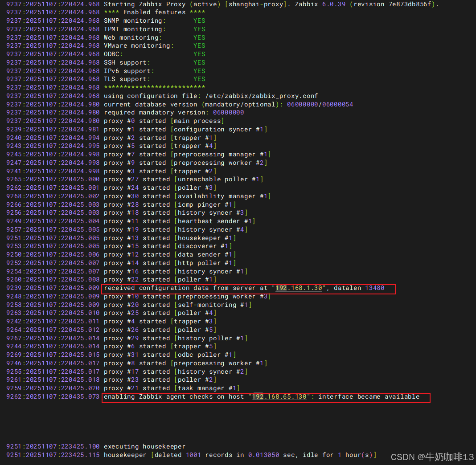Click the '**** Enabled features ****' header line
The width and height of the screenshot is (476, 465).
tap(106, 12)
